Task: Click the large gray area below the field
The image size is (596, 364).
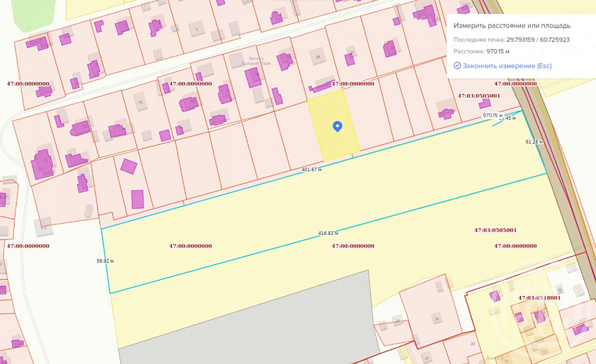Action: pyautogui.click(x=251, y=323)
